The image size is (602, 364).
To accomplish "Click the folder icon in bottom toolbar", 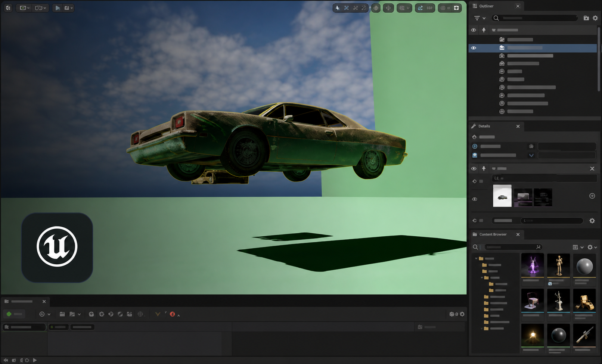I will (62, 314).
